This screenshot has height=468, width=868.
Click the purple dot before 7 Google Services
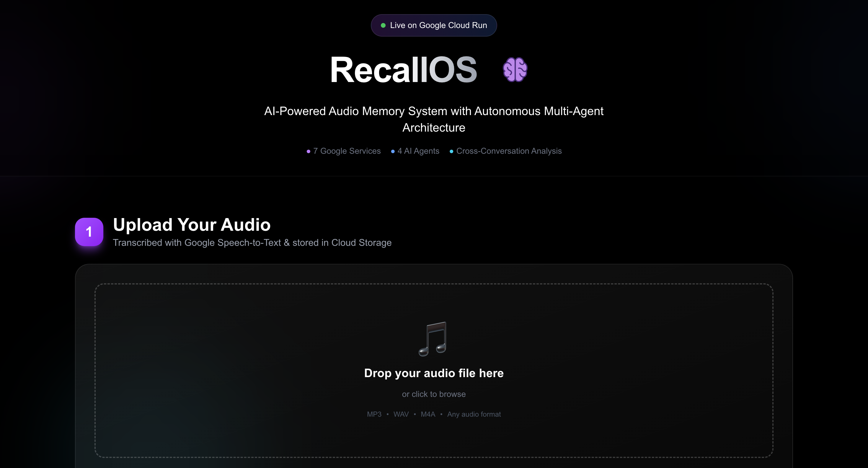click(x=308, y=151)
